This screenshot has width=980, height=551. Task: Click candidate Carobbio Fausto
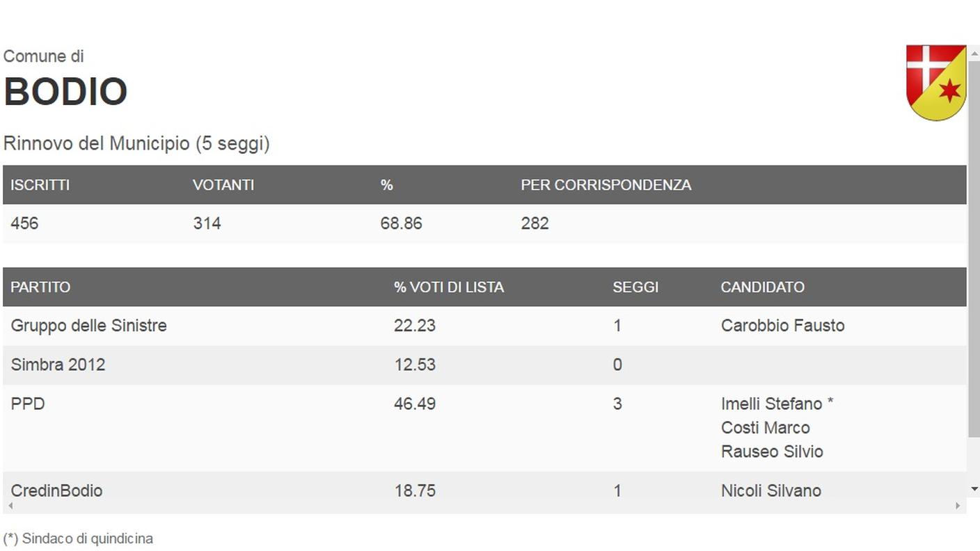(782, 326)
